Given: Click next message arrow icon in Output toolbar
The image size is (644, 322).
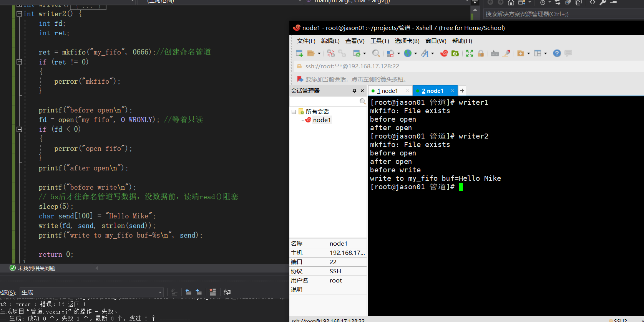Looking at the screenshot, I should pyautogui.click(x=199, y=292).
